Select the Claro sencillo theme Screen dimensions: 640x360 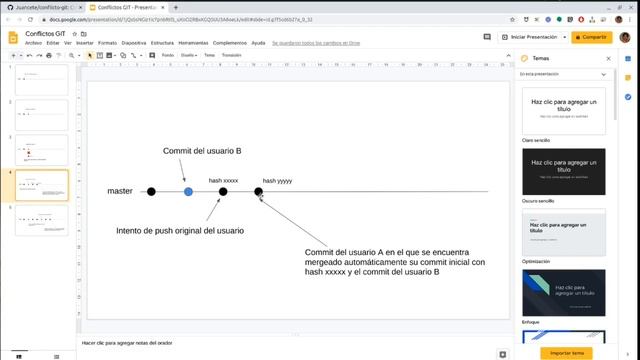[x=564, y=111]
